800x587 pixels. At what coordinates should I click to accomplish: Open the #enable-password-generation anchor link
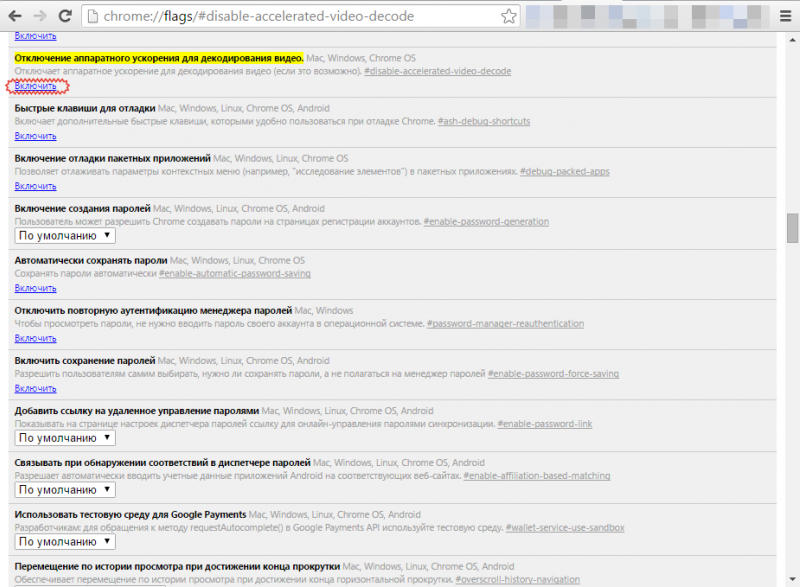[x=486, y=222]
